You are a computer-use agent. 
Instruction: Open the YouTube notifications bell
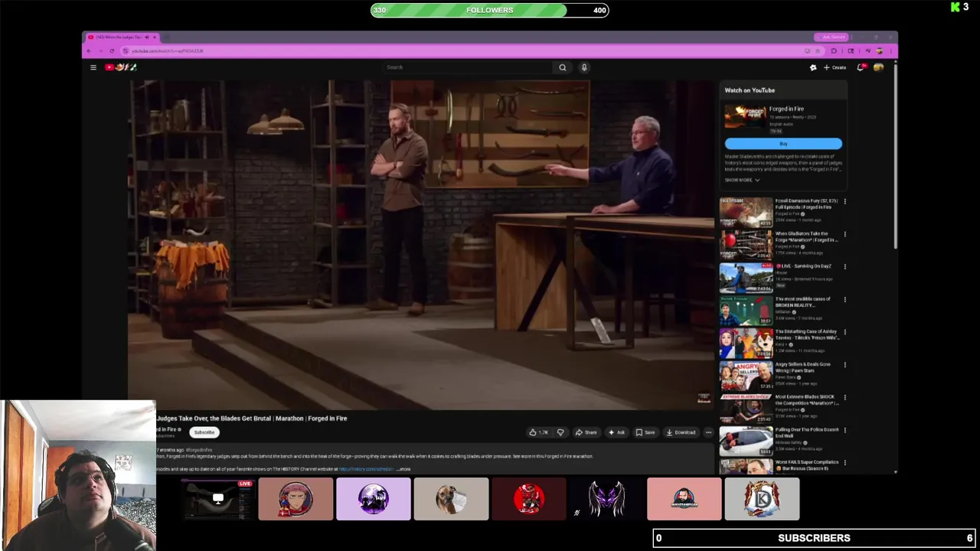861,67
